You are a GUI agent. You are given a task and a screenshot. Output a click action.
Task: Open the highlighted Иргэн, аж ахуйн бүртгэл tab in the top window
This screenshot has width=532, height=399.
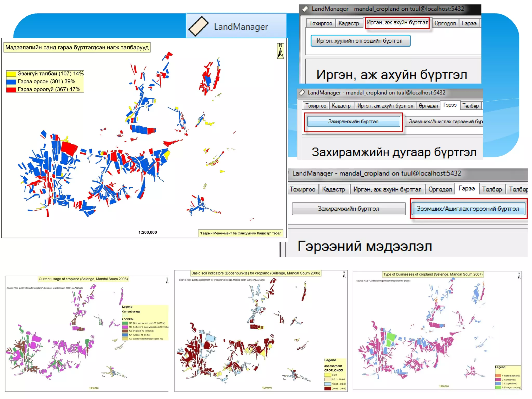[x=397, y=23]
